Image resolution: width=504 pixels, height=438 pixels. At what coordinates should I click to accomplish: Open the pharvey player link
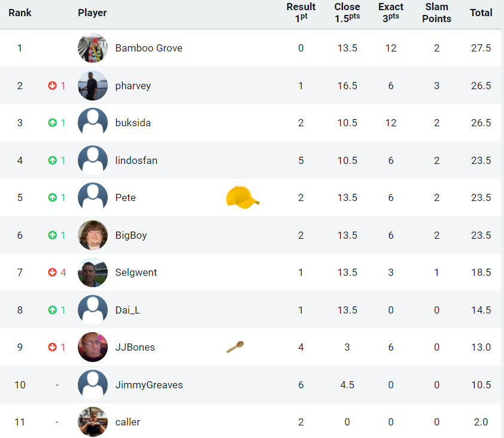coord(133,86)
